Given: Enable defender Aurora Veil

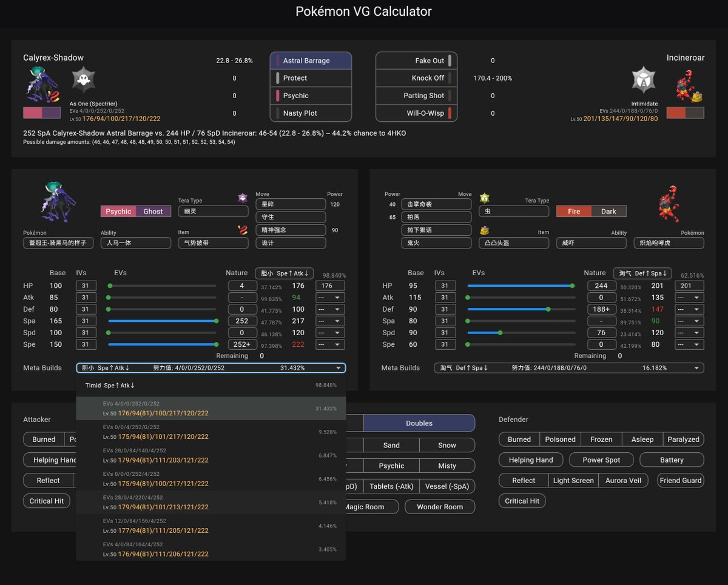Looking at the screenshot, I should click(623, 481).
